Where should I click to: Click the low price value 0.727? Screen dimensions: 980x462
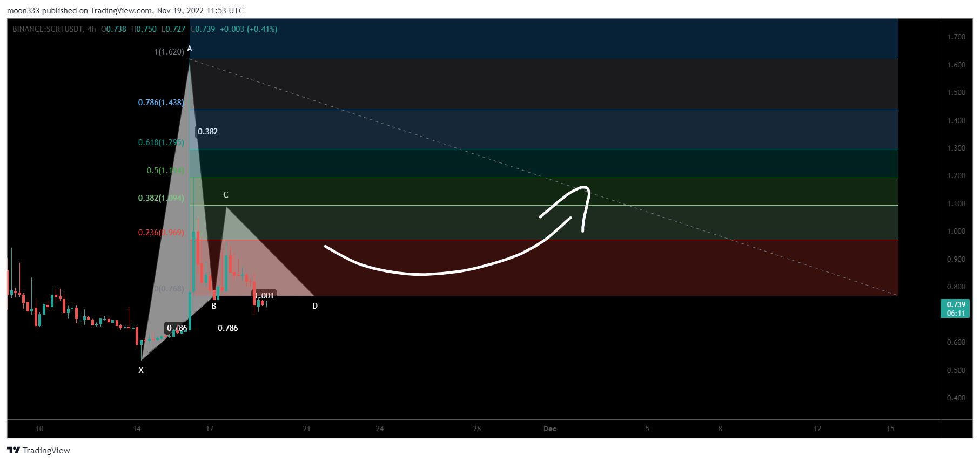click(x=176, y=29)
